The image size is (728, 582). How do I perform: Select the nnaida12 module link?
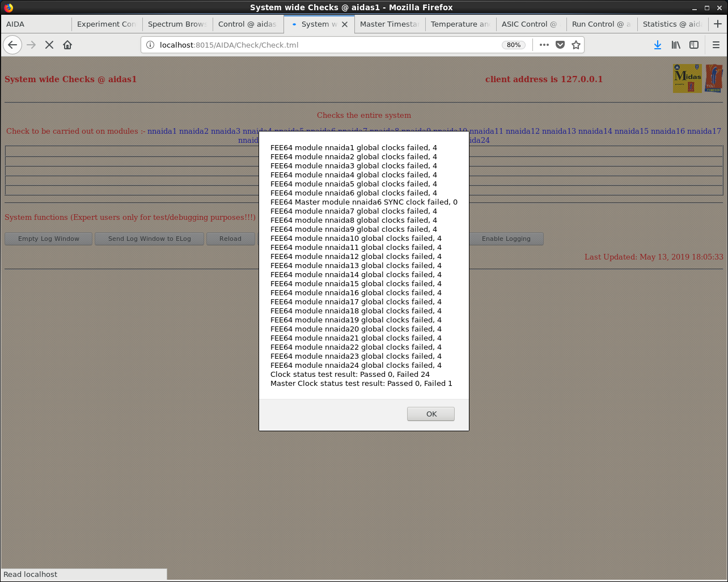pos(523,131)
